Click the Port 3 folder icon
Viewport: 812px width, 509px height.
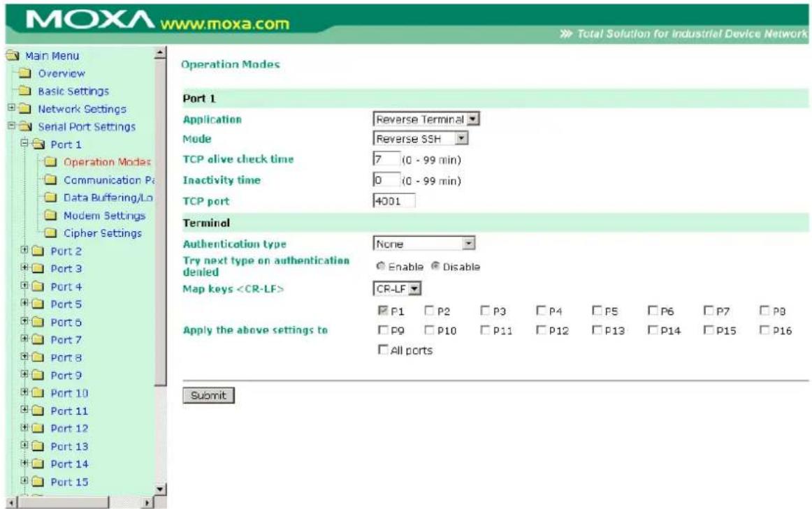tap(38, 269)
